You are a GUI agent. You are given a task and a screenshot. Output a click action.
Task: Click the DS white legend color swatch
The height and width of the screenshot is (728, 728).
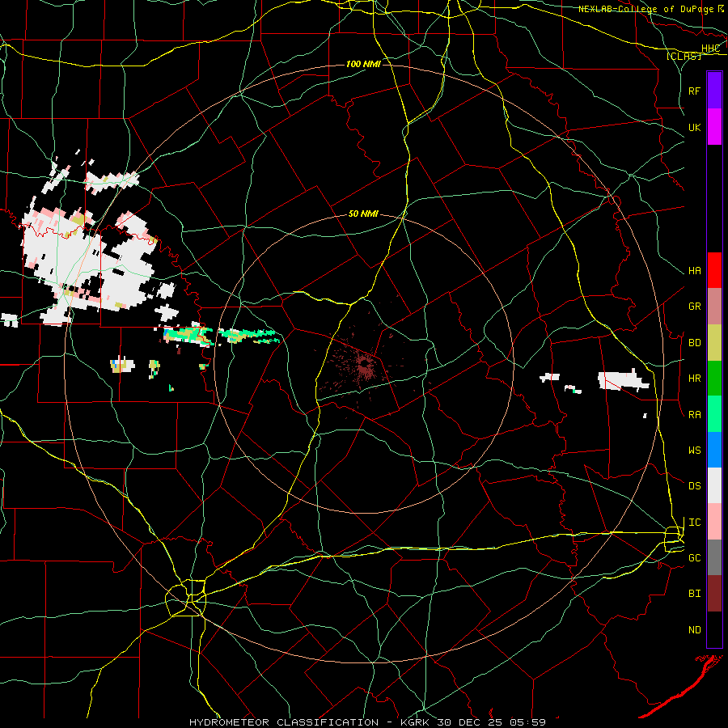point(714,485)
